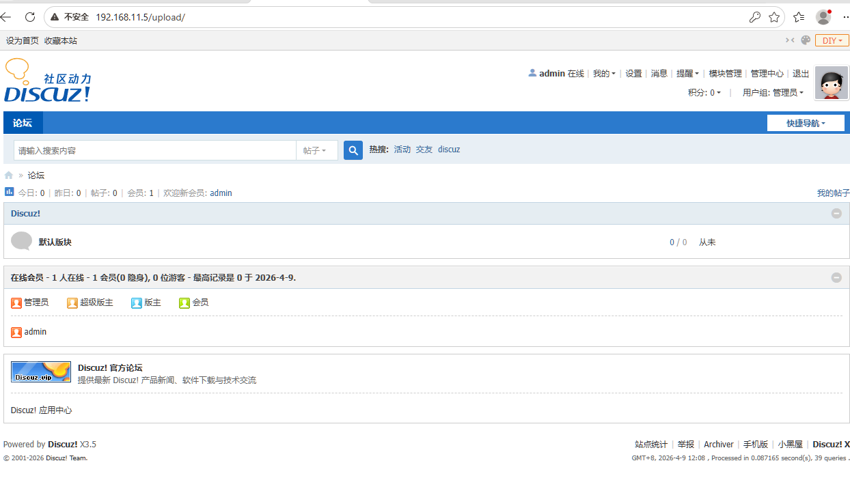Open the 快捷导航 quick navigation dropdown
The width and height of the screenshot is (850, 504).
click(806, 123)
